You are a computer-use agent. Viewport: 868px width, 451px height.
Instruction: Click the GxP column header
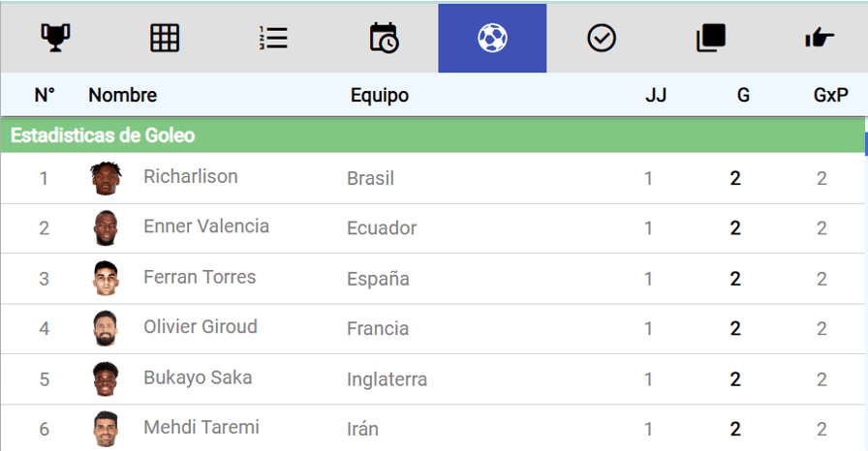click(830, 95)
